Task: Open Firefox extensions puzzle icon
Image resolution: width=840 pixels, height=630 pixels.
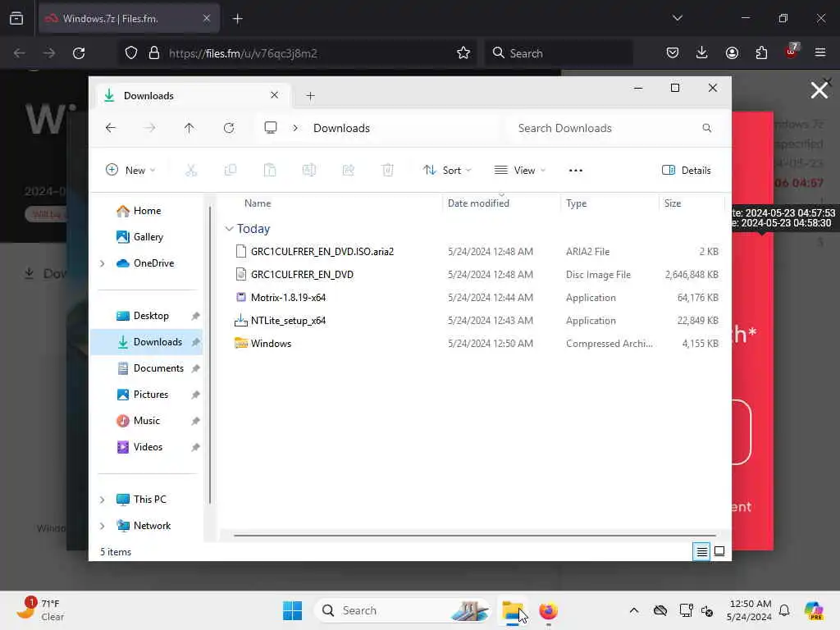Action: point(761,53)
